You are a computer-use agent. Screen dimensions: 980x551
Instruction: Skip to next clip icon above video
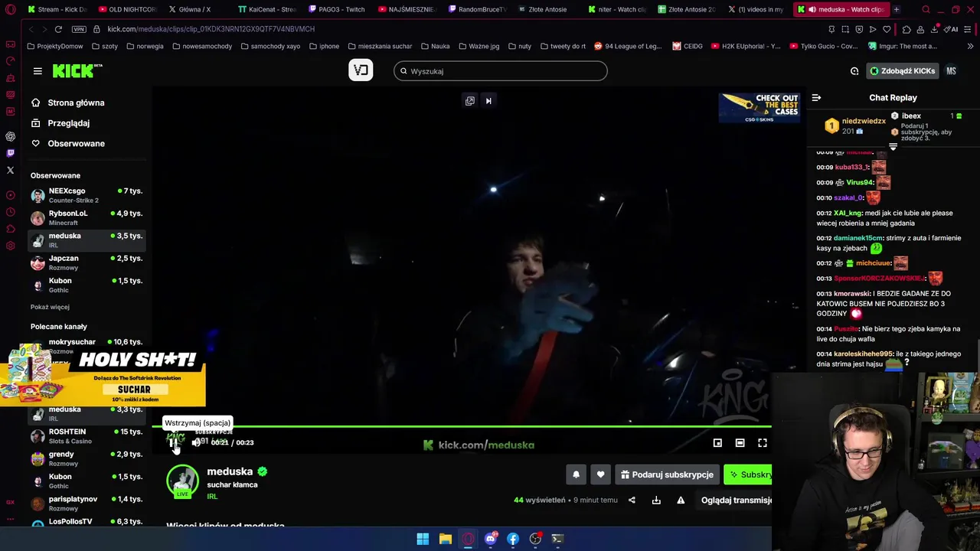click(x=488, y=100)
